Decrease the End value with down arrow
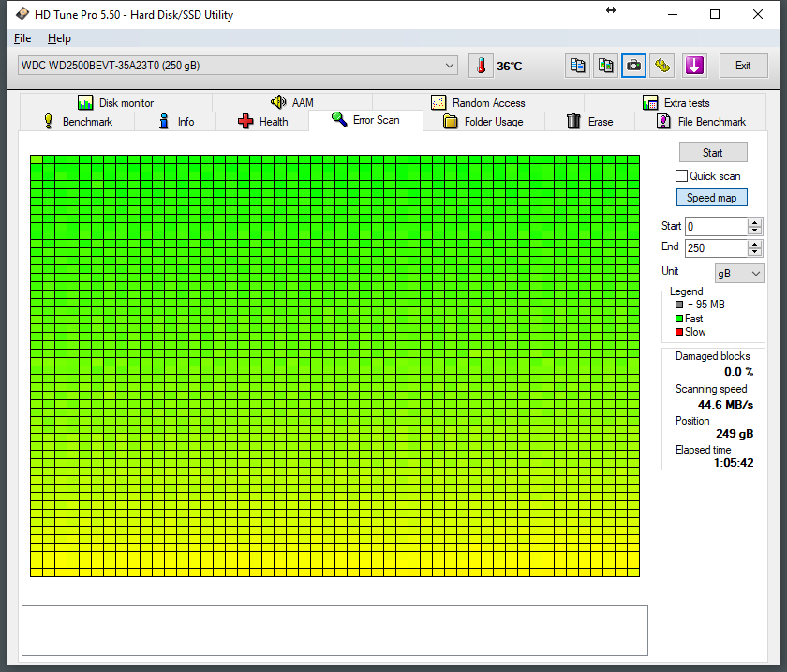The image size is (787, 672). [x=754, y=252]
